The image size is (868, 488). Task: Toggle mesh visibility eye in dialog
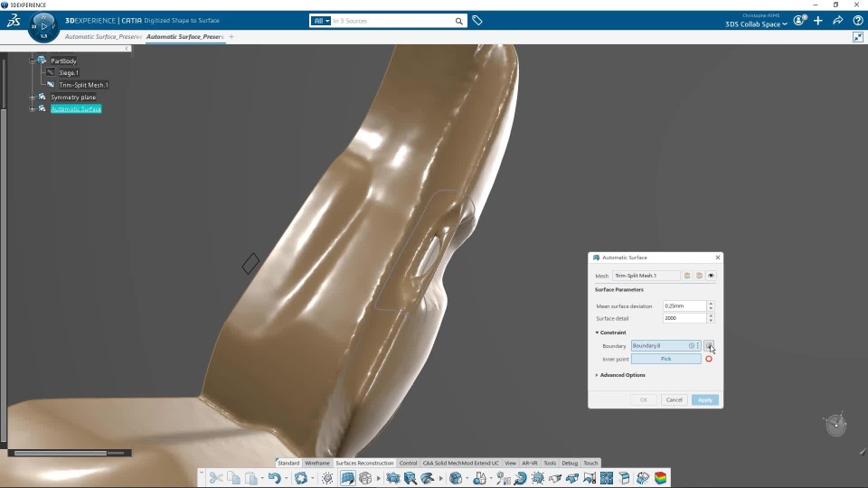pos(712,276)
